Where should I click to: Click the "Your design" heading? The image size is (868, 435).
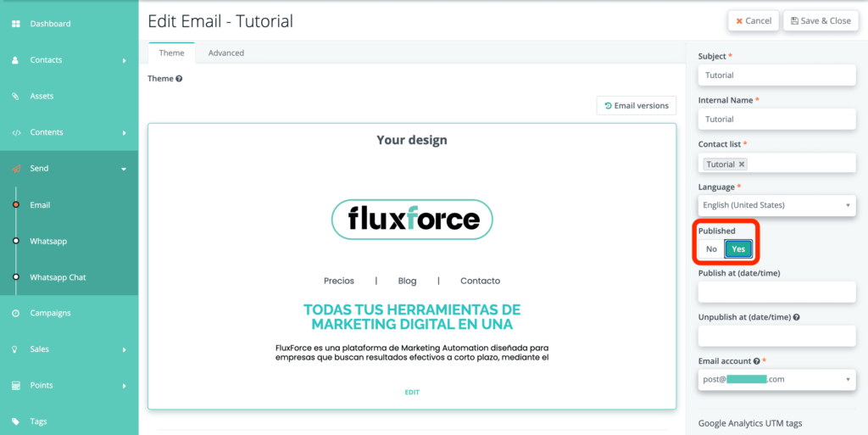click(x=412, y=140)
